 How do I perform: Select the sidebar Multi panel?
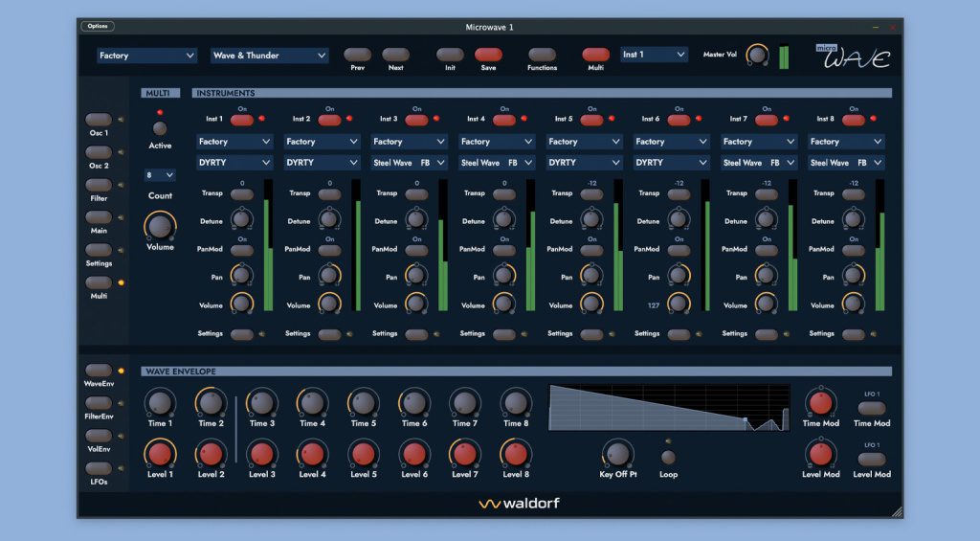(x=99, y=282)
